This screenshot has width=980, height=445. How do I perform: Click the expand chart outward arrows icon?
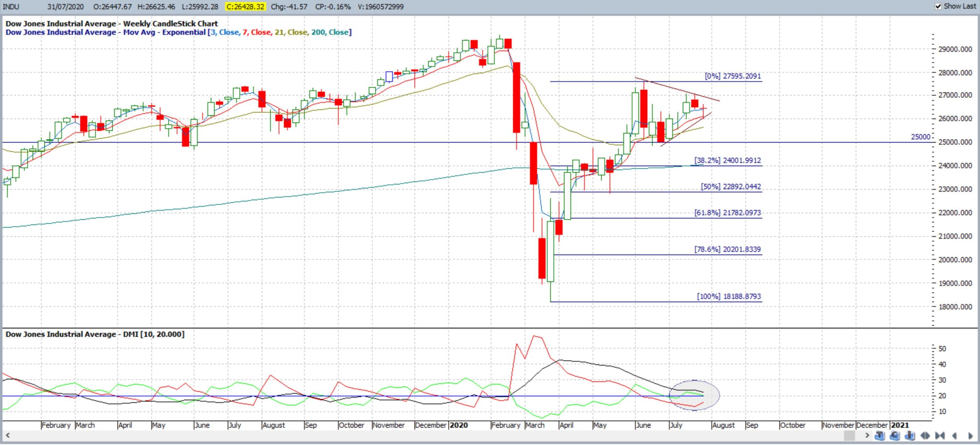(925, 436)
